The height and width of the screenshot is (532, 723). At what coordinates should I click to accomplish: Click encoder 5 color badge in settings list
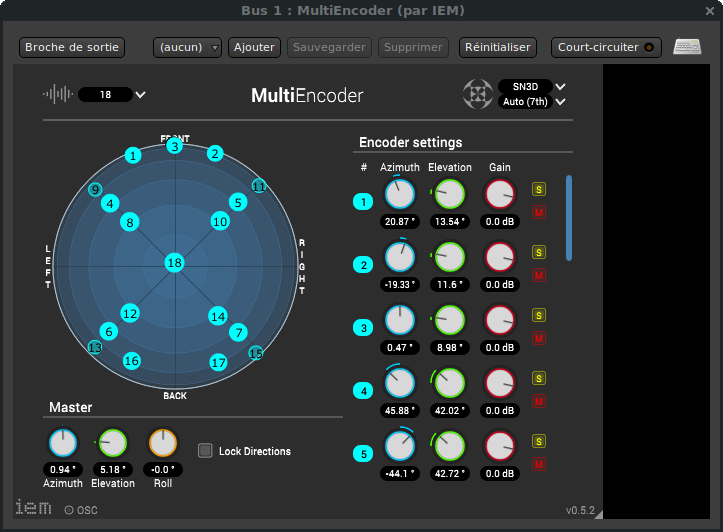coord(363,454)
